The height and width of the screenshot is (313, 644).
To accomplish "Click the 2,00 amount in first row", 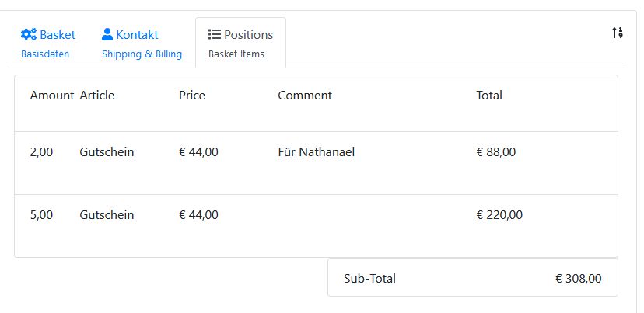I will click(x=41, y=152).
